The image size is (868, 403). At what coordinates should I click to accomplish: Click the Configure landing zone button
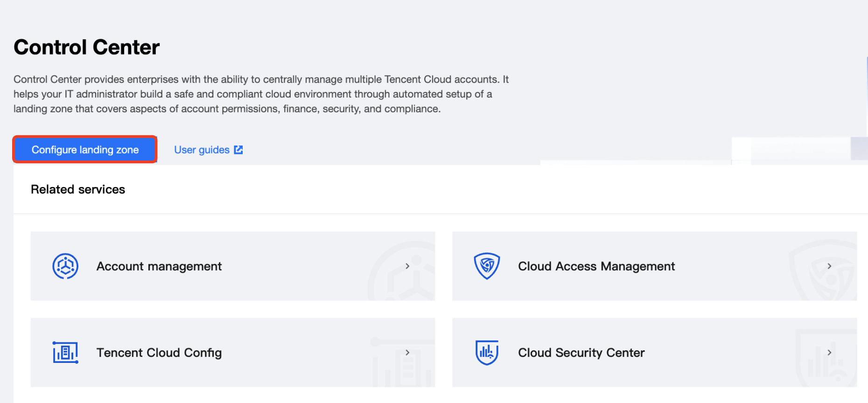coord(85,150)
